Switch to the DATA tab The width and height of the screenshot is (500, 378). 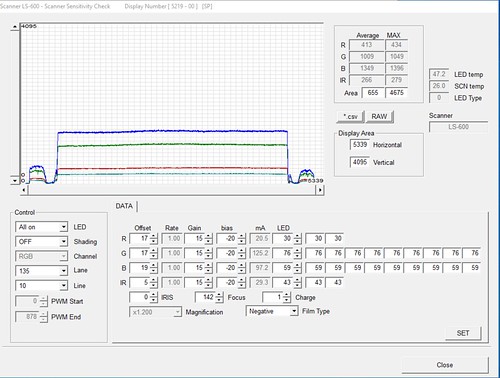tap(124, 206)
